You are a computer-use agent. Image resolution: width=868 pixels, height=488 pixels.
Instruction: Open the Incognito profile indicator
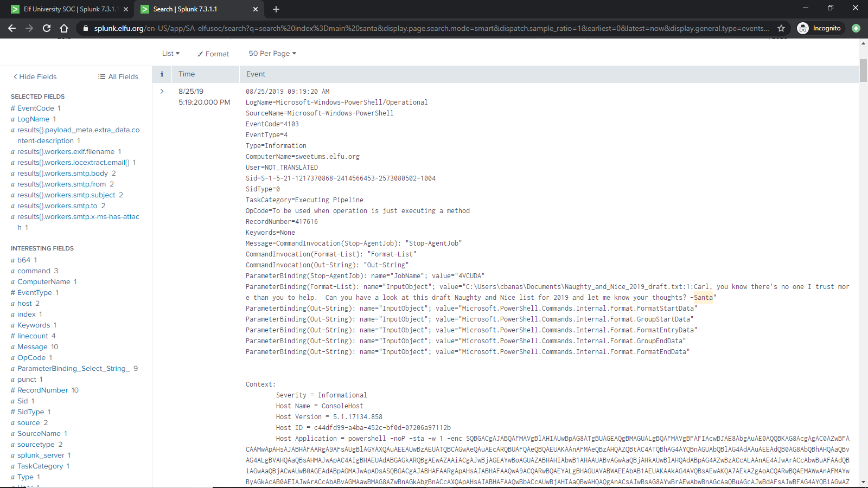point(820,28)
